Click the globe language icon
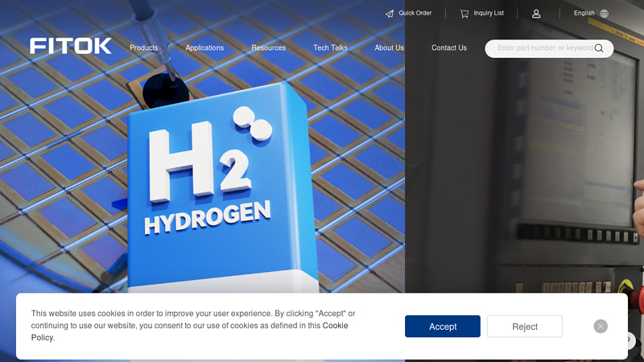This screenshot has height=362, width=644. pyautogui.click(x=605, y=14)
